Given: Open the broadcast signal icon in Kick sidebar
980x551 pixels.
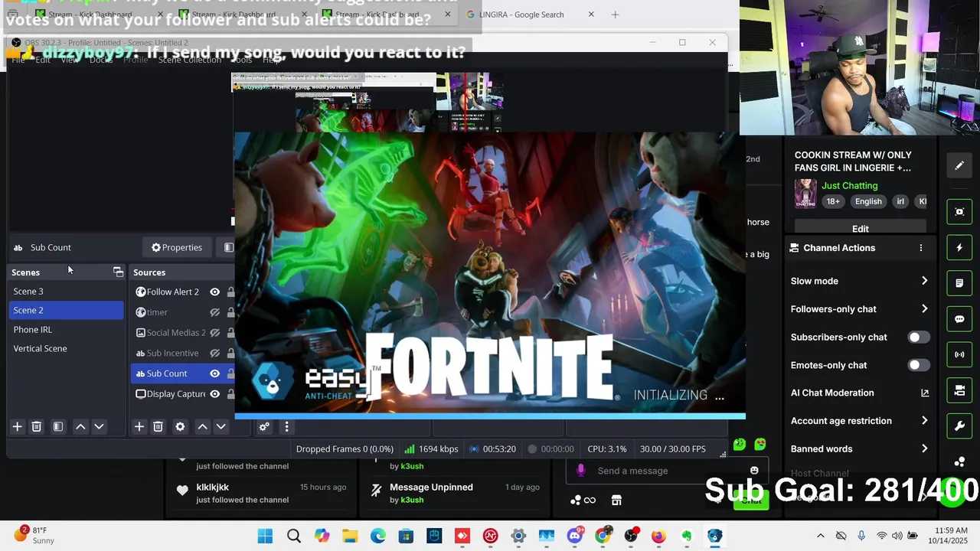Looking at the screenshot, I should (959, 355).
